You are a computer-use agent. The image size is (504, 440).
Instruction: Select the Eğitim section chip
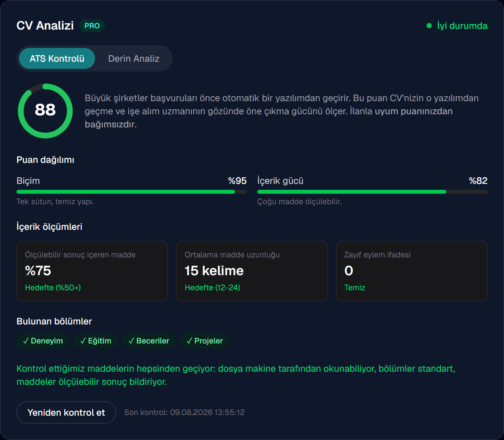click(95, 341)
